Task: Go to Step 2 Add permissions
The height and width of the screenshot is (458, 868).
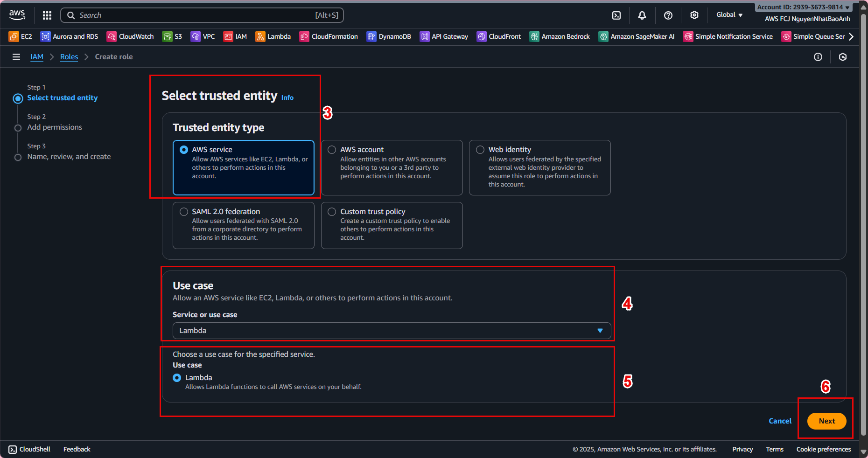Action: 55,127
